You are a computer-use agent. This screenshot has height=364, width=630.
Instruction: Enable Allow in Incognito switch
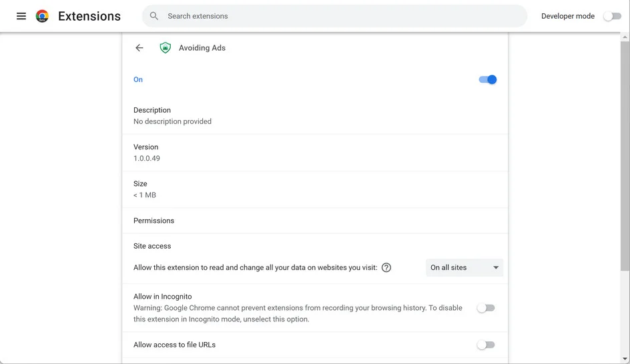point(486,308)
